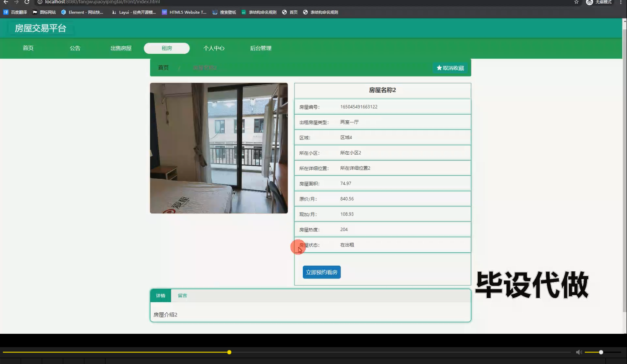Image resolution: width=627 pixels, height=364 pixels.
Task: Open the 个人中心 navigation menu
Action: tap(214, 48)
